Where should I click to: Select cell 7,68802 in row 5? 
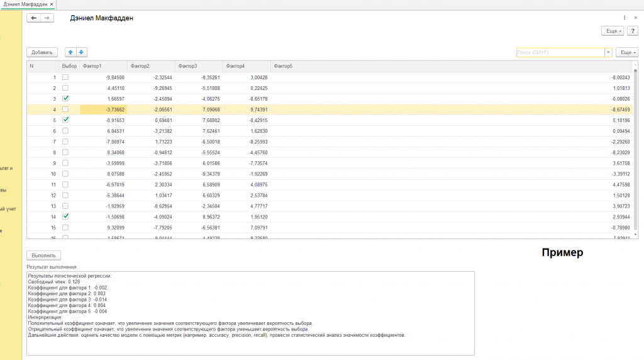coord(199,120)
